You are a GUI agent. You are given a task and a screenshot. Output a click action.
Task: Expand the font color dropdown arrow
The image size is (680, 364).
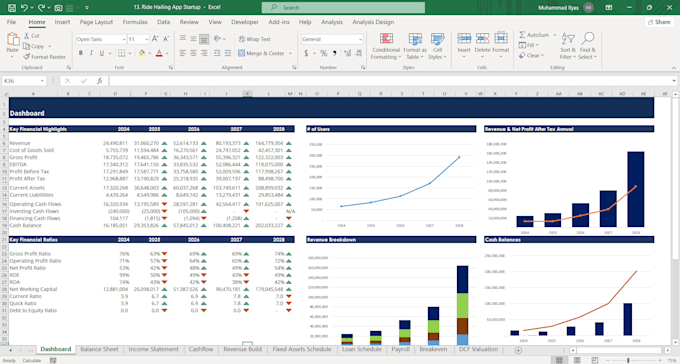167,53
